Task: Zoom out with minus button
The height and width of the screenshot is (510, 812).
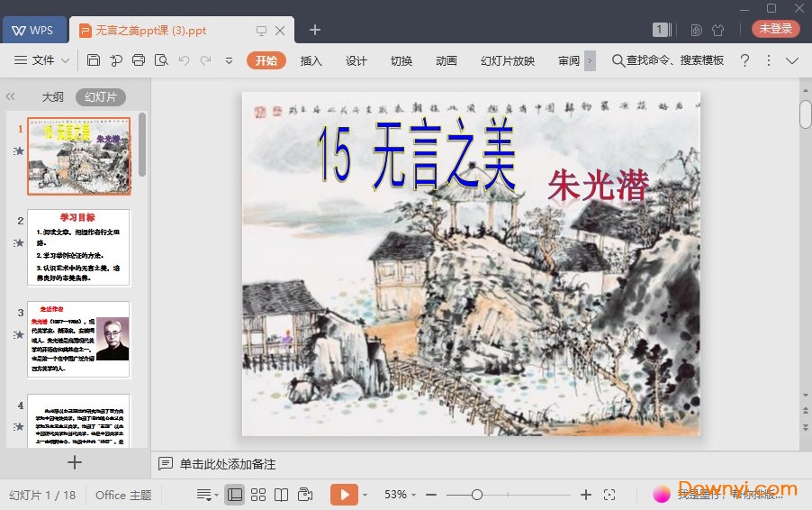Action: [431, 495]
